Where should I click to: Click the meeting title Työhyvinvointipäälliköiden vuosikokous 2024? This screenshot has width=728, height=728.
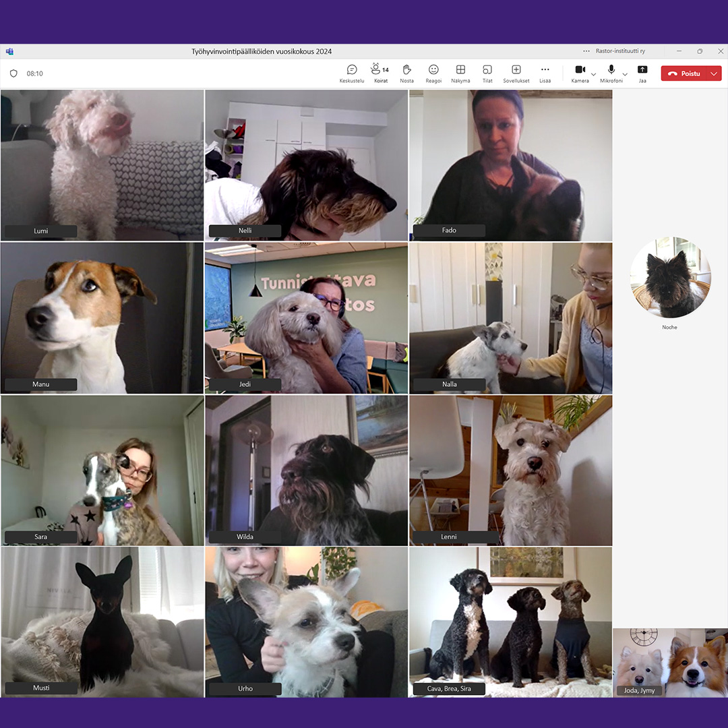[262, 51]
